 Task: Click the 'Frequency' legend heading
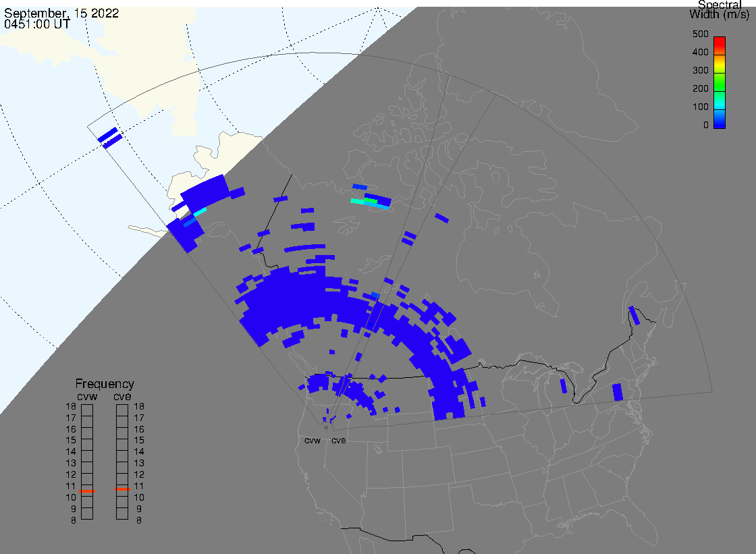(x=105, y=384)
